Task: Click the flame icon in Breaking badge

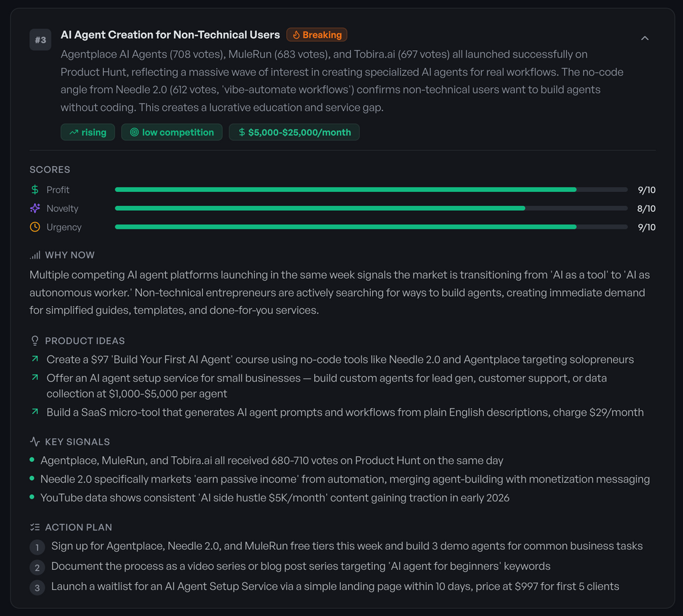Action: 296,35
